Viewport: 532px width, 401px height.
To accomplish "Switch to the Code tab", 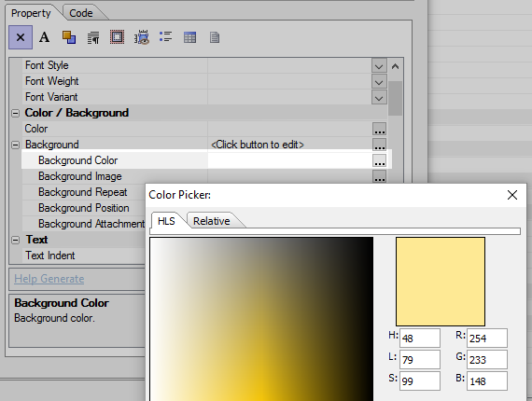I will pyautogui.click(x=81, y=13).
